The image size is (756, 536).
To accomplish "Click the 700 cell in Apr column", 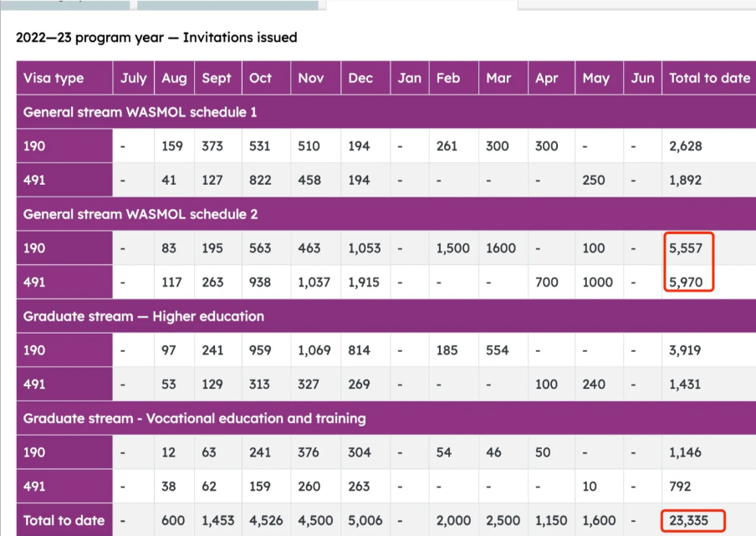I will 551,283.
